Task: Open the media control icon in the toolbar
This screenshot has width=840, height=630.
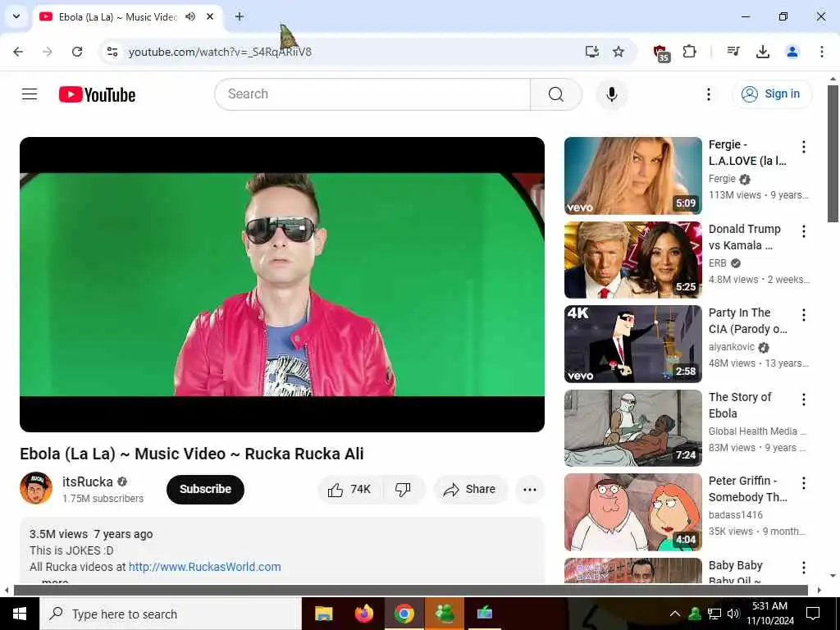Action: coord(733,52)
